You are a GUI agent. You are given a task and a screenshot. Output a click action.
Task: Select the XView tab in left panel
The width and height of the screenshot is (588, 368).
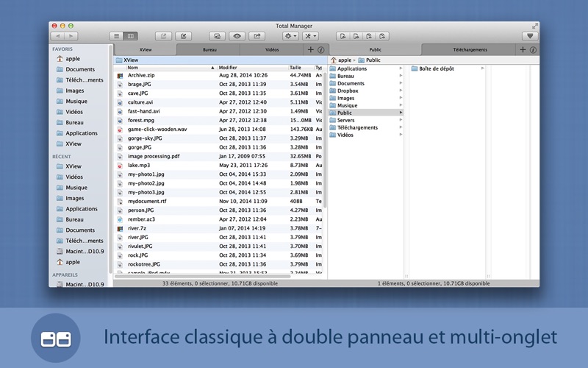pos(146,49)
